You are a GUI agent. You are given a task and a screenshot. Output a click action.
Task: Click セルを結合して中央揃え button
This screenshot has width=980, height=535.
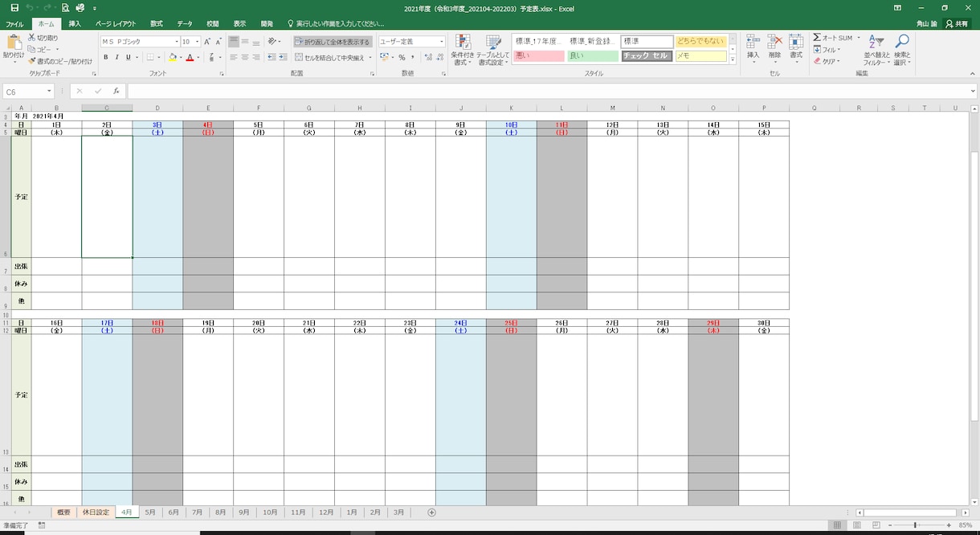click(x=333, y=58)
